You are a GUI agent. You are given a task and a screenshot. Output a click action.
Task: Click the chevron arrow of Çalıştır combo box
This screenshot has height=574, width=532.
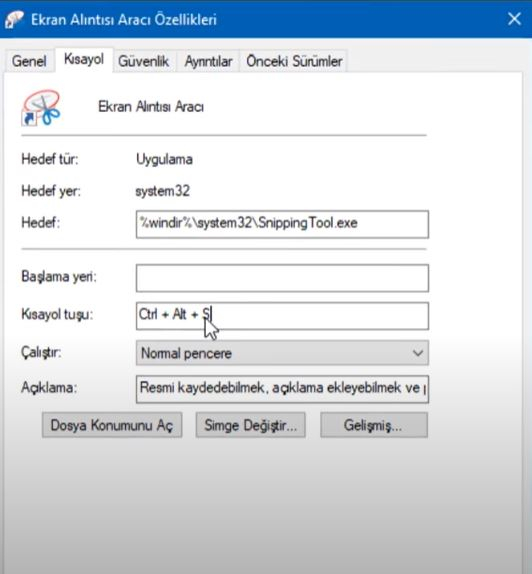[x=418, y=353]
